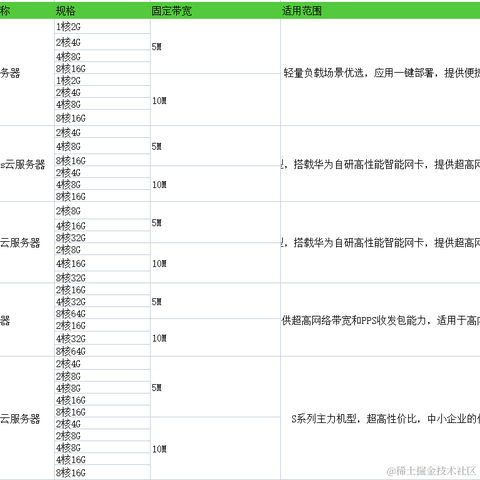Select 8核32G in the 10M group

point(102,277)
